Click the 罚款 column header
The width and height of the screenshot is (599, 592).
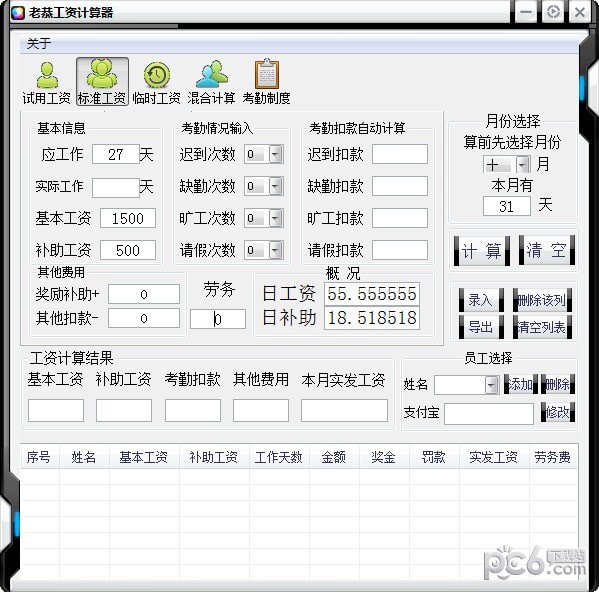tap(434, 457)
